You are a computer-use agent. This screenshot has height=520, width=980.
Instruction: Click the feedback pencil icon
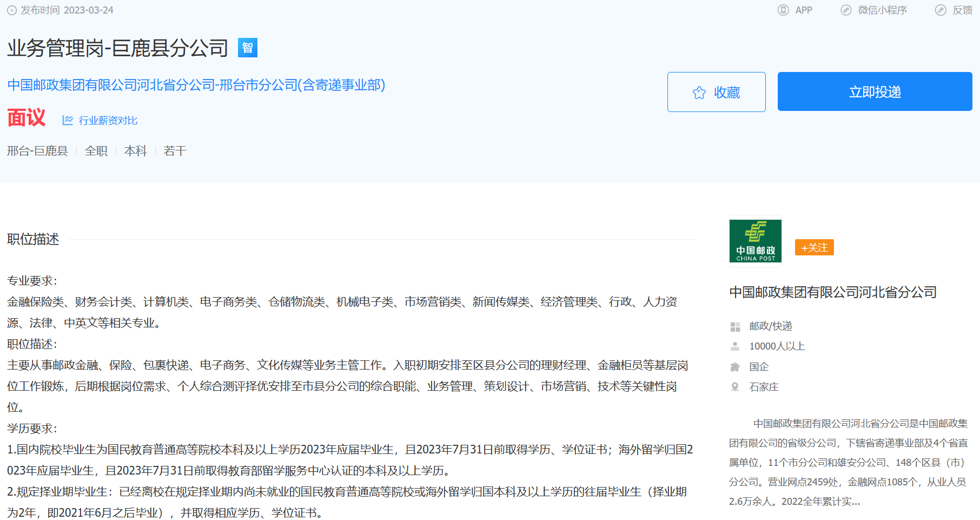pyautogui.click(x=941, y=10)
